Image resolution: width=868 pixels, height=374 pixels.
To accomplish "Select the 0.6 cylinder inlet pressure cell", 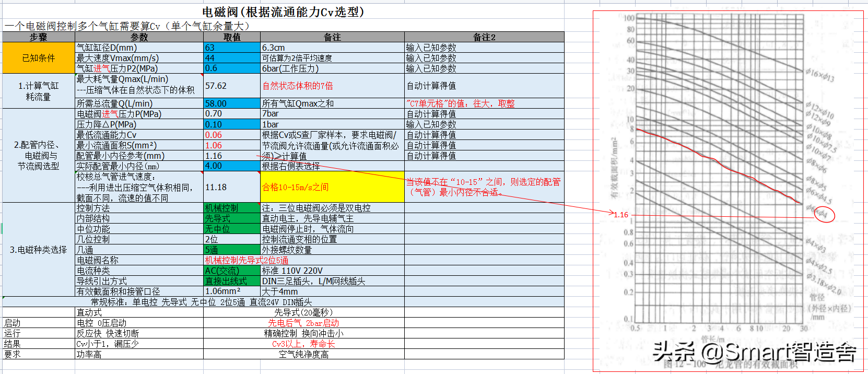I will 231,68.
